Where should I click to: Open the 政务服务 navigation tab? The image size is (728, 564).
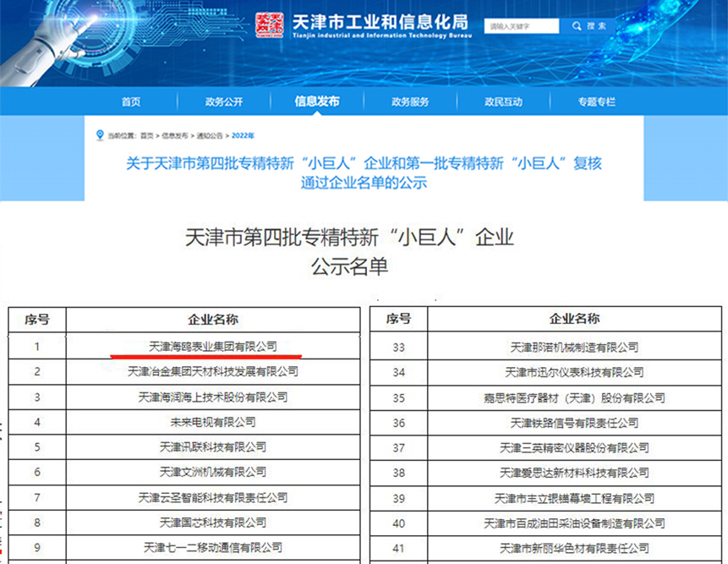(x=410, y=101)
